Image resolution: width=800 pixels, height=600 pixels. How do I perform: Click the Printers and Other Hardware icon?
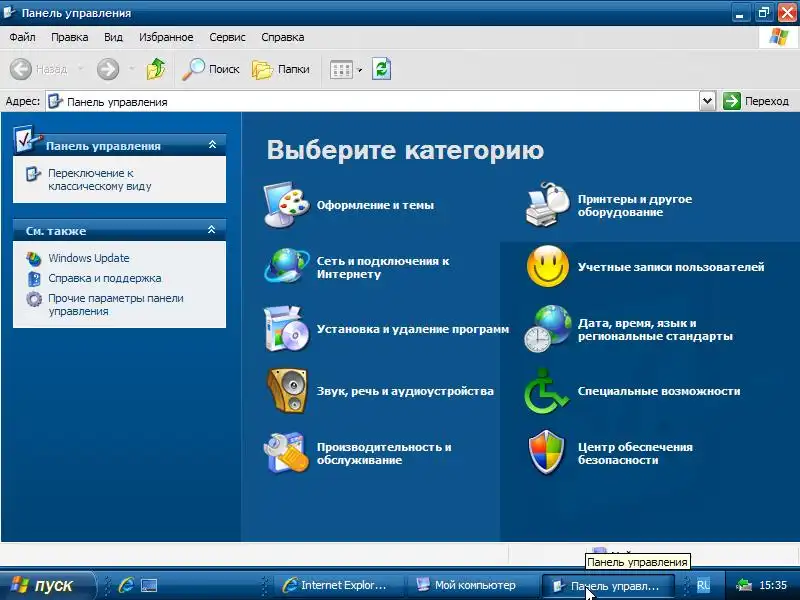(547, 205)
